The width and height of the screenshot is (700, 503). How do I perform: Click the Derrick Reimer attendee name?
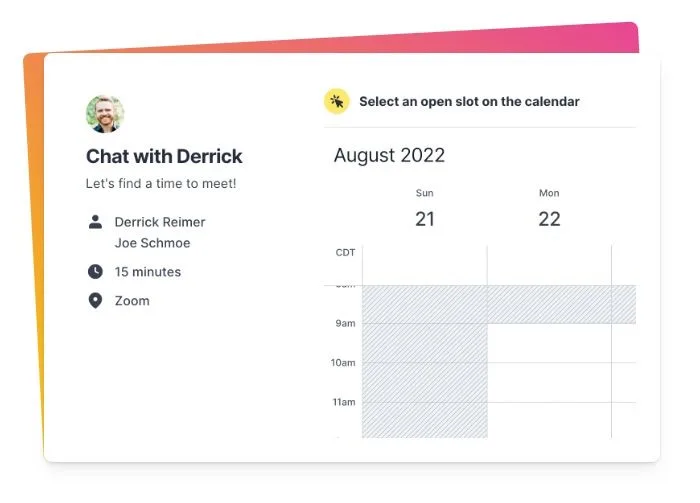click(x=160, y=222)
